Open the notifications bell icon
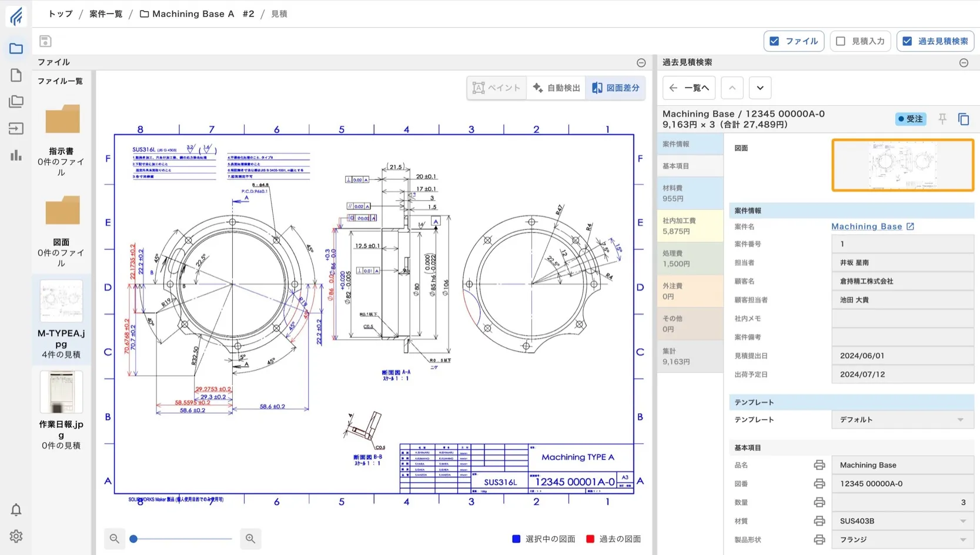 (16, 510)
